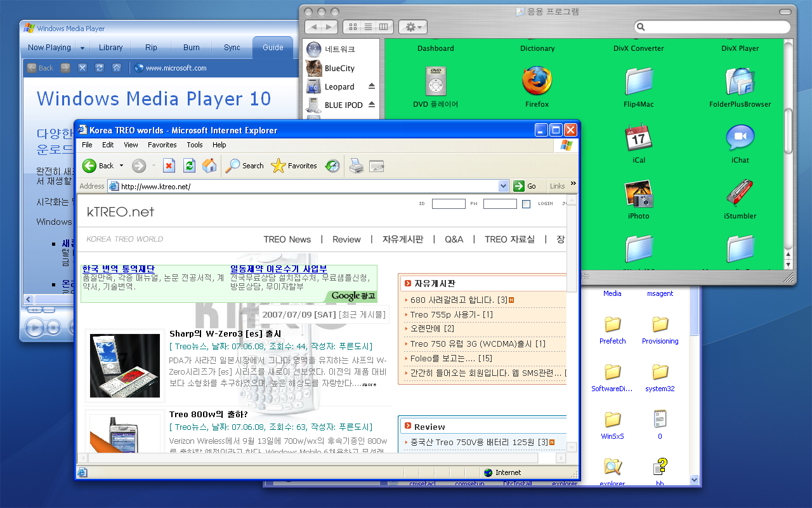Open the Search pane in Internet Explorer

pyautogui.click(x=245, y=166)
